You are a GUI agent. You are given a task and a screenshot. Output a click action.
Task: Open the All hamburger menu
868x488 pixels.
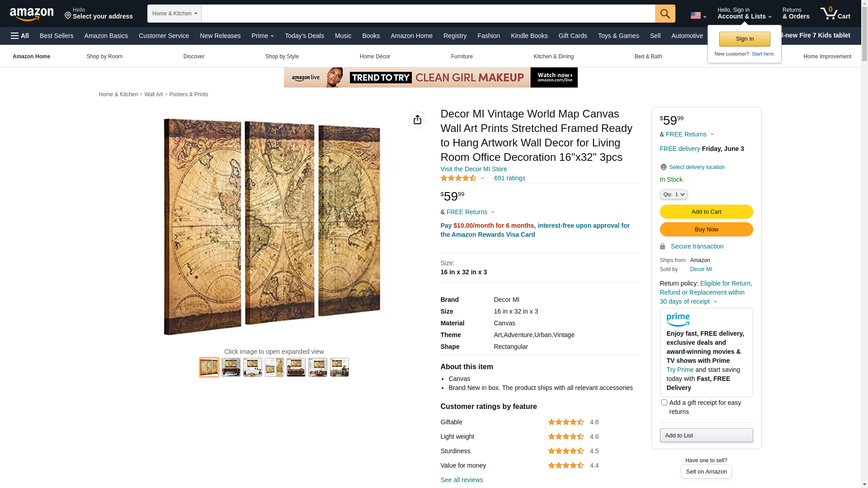(x=20, y=36)
